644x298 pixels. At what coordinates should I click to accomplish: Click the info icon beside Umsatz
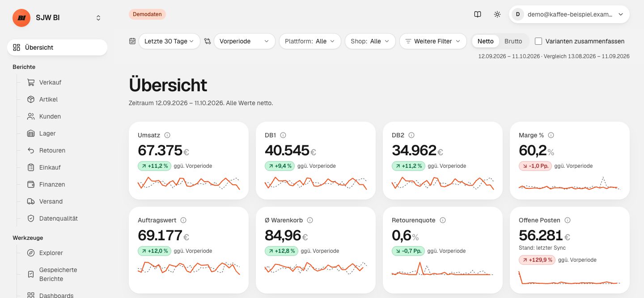click(x=167, y=135)
